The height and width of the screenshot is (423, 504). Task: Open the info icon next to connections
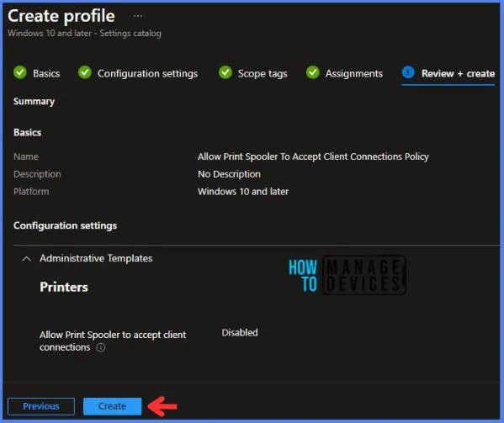coord(101,347)
